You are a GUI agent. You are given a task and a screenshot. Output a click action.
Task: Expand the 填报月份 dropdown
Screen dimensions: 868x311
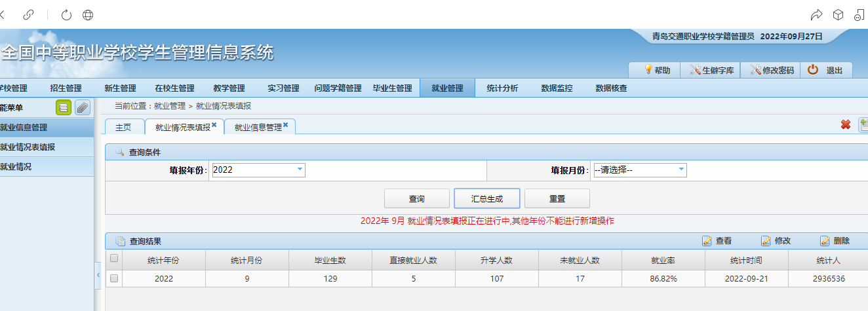tap(681, 170)
